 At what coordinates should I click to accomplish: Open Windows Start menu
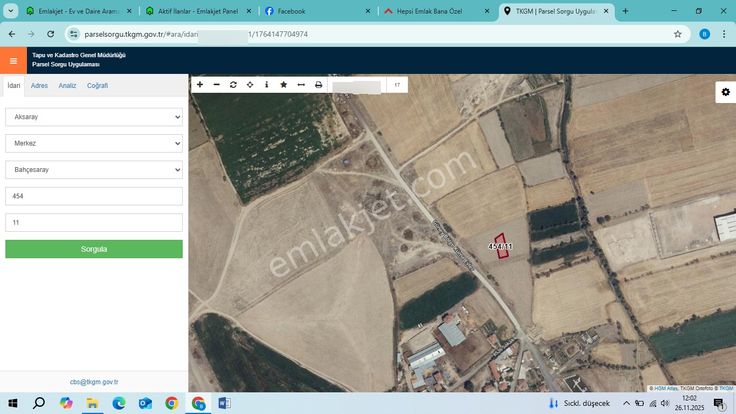pyautogui.click(x=13, y=403)
